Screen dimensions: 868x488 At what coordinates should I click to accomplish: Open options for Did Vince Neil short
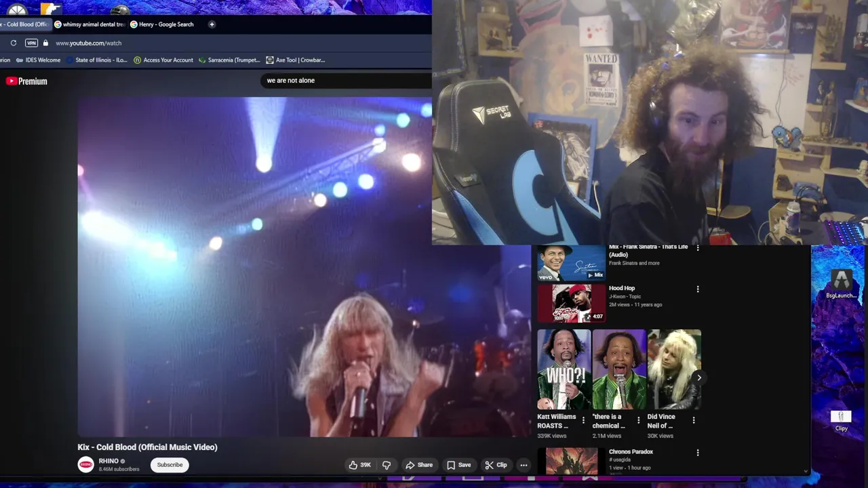click(x=693, y=420)
